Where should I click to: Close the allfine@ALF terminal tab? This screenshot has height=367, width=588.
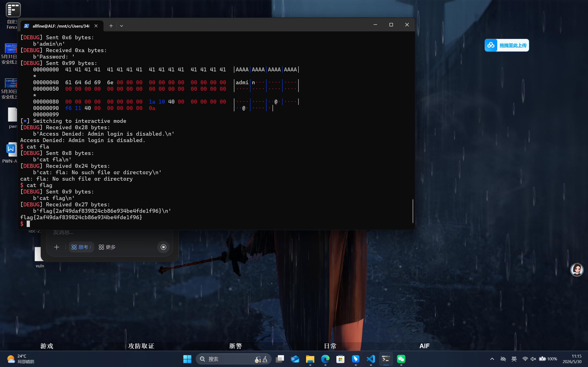(96, 26)
